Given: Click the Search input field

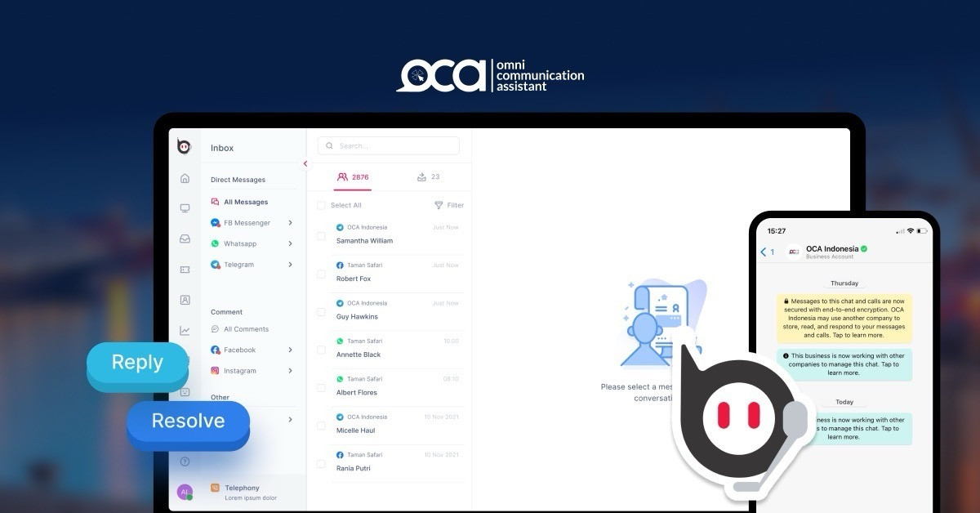Looking at the screenshot, I should (389, 146).
